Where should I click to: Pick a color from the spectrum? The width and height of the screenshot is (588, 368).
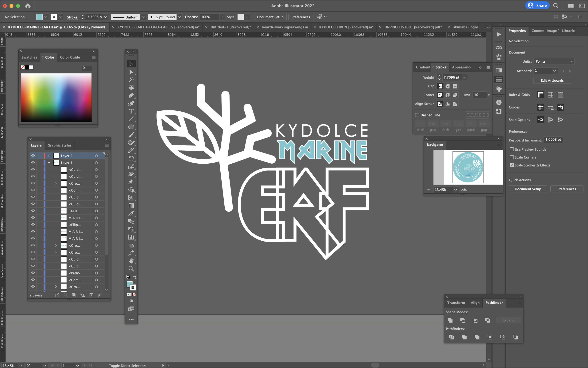coord(56,98)
